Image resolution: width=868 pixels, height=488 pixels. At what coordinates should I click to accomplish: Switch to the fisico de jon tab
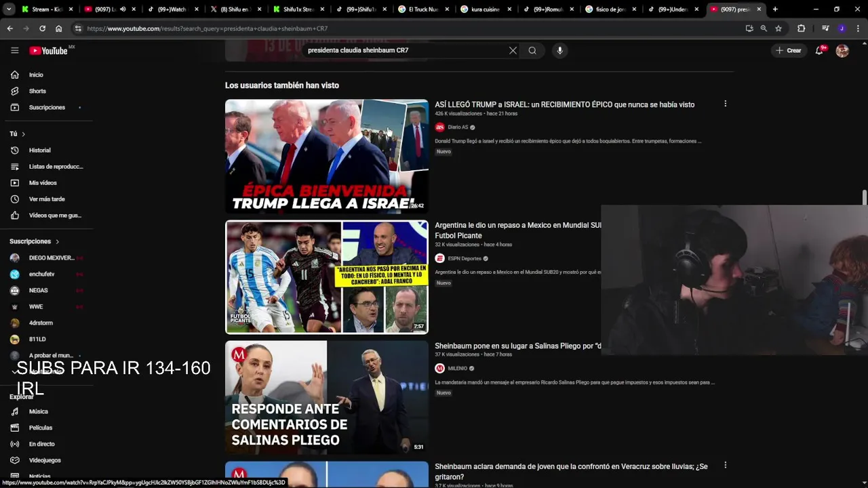click(609, 9)
